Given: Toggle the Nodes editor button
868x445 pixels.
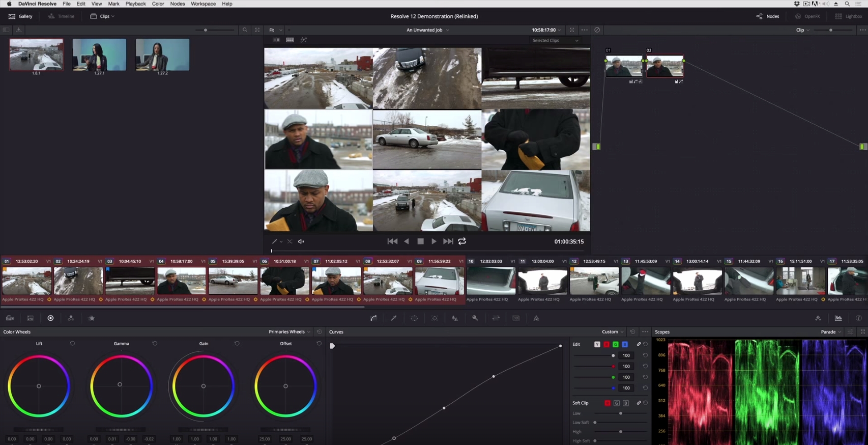Looking at the screenshot, I should [768, 16].
